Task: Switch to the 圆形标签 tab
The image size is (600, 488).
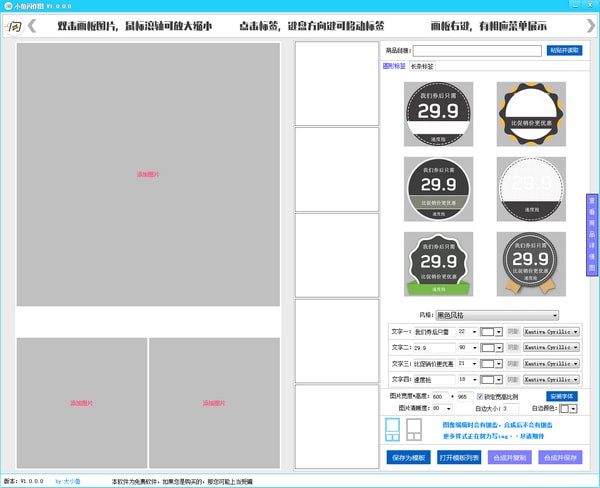Action: (396, 66)
